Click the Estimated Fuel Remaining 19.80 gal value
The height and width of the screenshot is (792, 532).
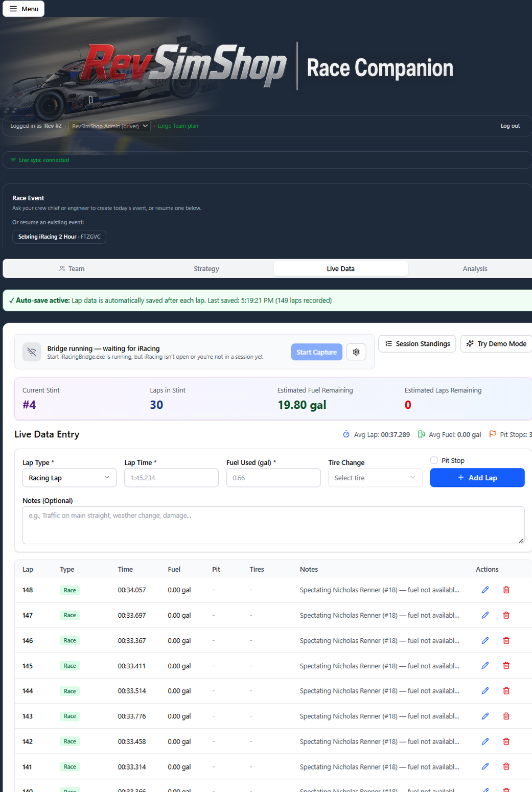tap(302, 405)
